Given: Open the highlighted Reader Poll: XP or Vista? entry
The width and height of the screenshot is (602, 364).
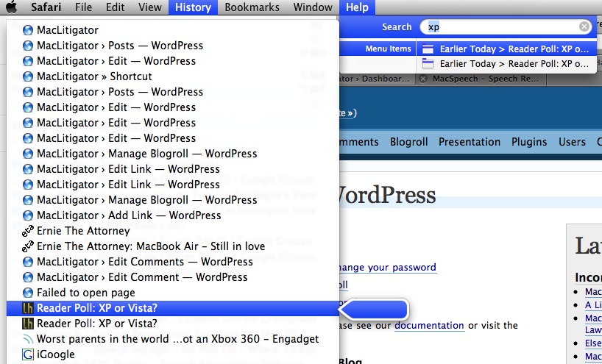Looking at the screenshot, I should (x=173, y=308).
